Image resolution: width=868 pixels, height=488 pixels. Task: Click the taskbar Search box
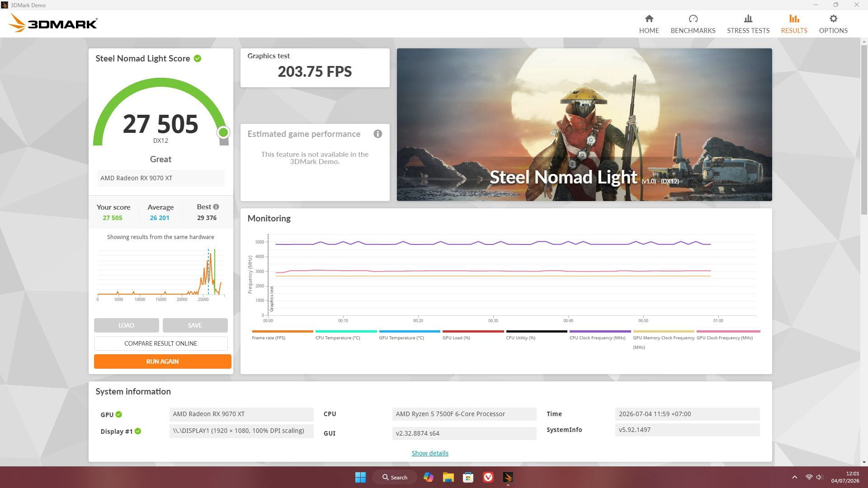[395, 477]
